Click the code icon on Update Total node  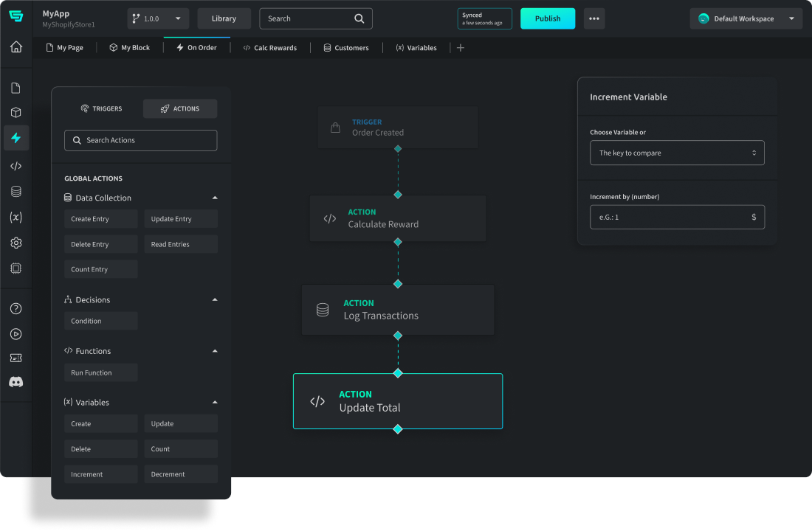[x=317, y=401]
